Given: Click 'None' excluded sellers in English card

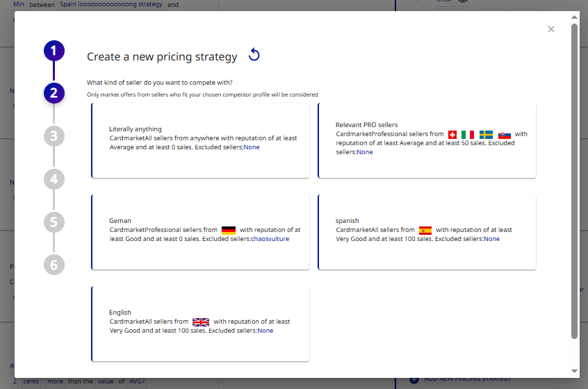Looking at the screenshot, I should tap(266, 331).
